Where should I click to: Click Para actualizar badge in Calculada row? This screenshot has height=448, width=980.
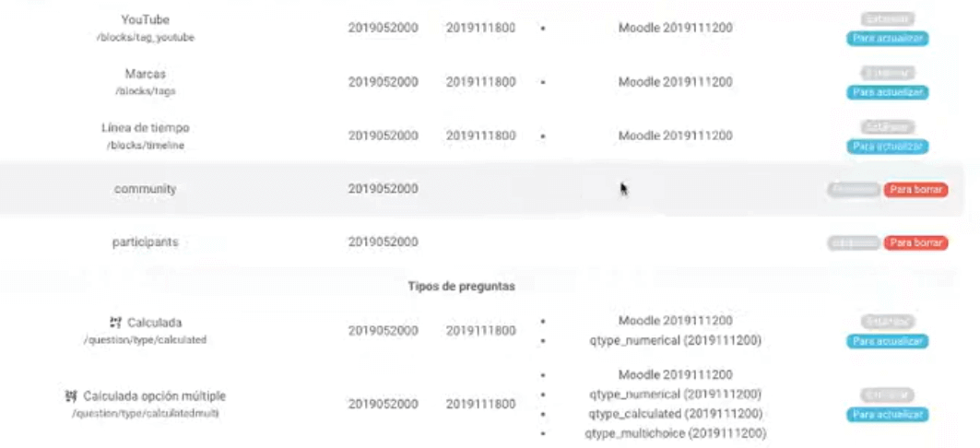(888, 342)
